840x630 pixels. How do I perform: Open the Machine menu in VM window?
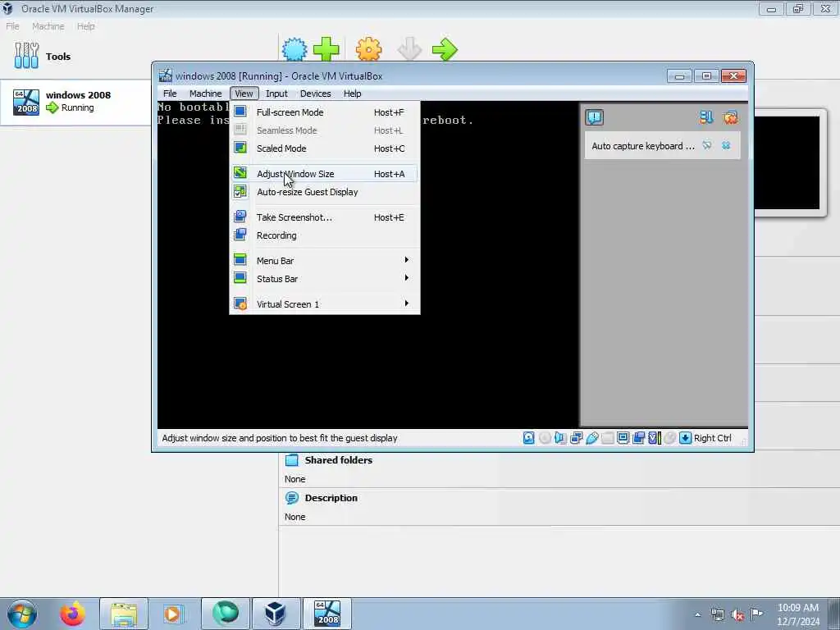[x=205, y=94]
